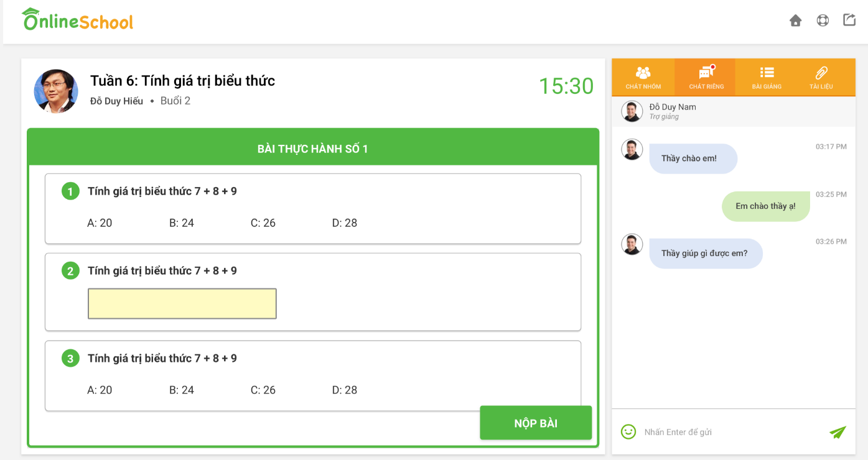
Task: Click the yellow answer box in question 2
Action: coord(182,303)
